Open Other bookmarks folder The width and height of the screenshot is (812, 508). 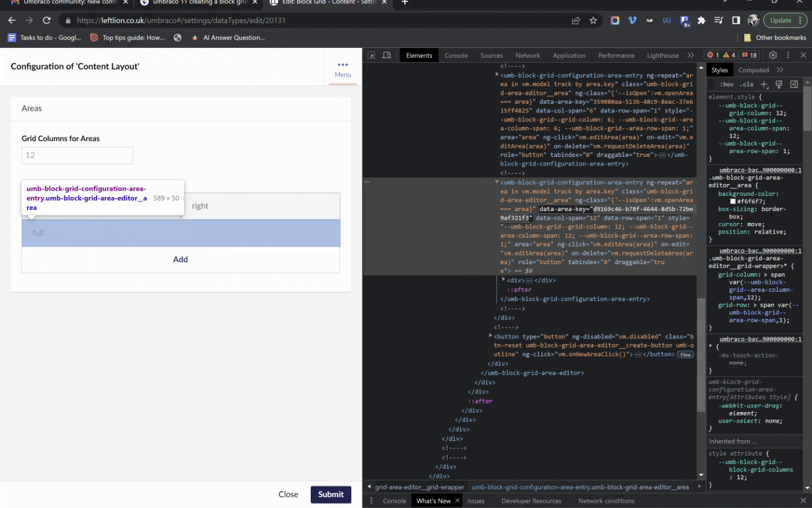pos(775,38)
